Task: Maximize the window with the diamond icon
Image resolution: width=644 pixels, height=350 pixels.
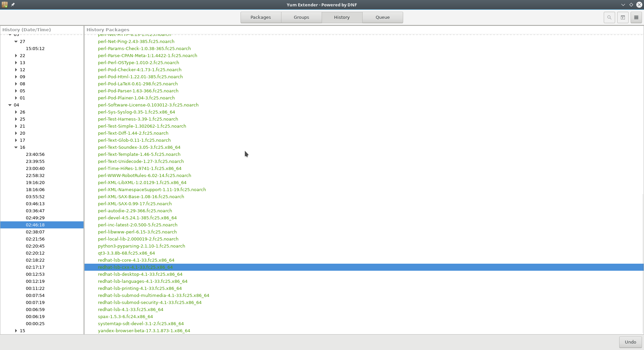Action: coord(631,5)
